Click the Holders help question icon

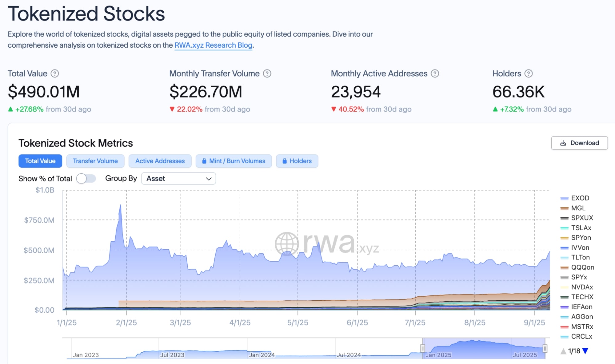528,73
